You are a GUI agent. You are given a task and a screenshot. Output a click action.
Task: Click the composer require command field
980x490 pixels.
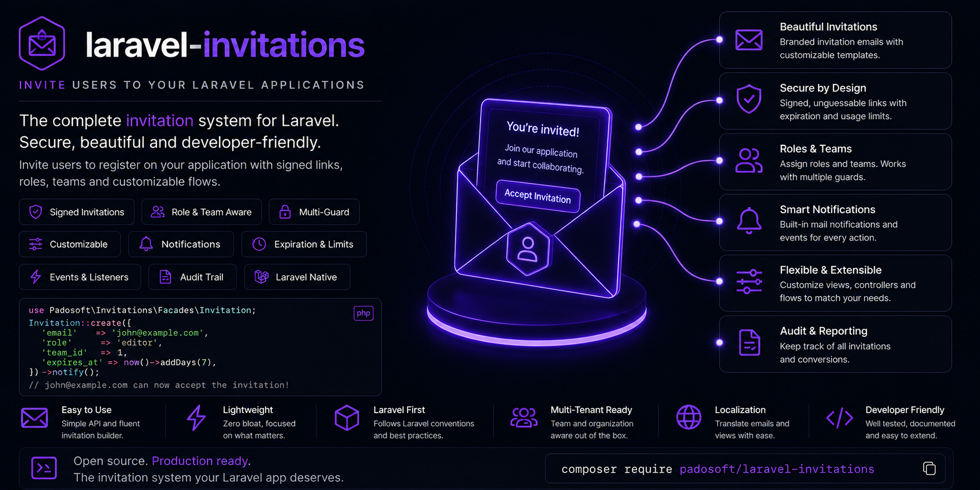[x=745, y=468]
